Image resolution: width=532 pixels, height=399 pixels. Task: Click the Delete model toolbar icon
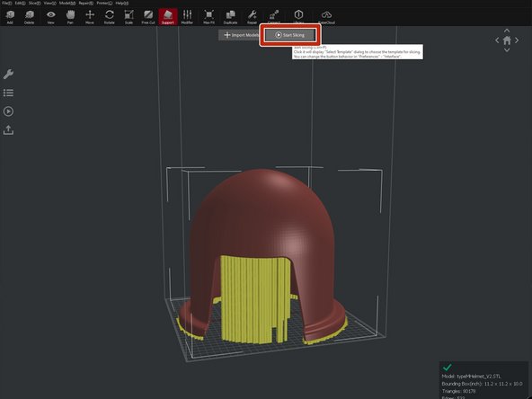tap(29, 16)
